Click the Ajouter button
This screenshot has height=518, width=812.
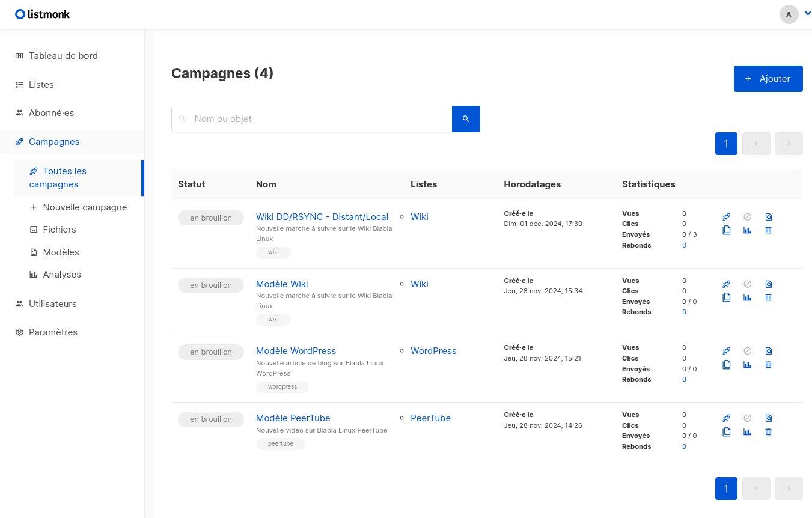[768, 79]
